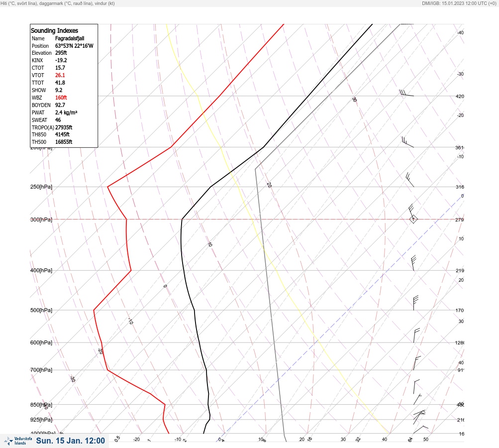Select the wind barb at 700 hPa level
The image size is (499, 448).
pos(417,363)
